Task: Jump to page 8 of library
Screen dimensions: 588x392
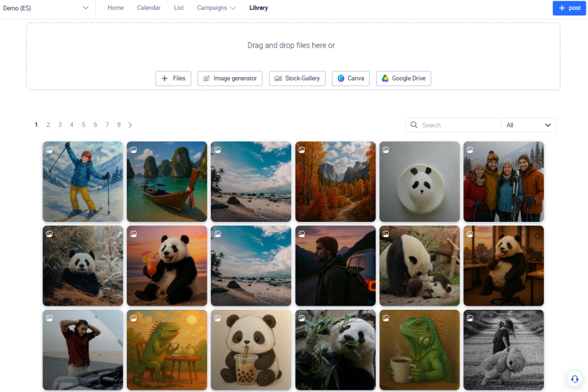Action: [119, 125]
